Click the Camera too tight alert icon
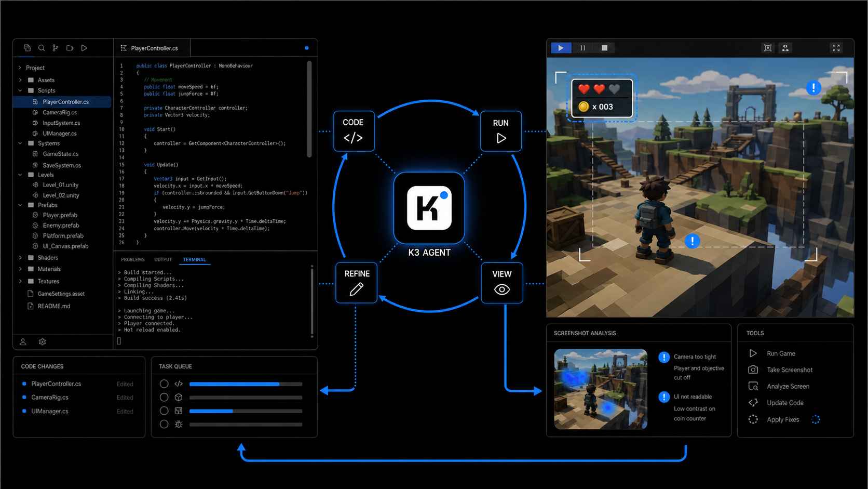 tap(664, 357)
